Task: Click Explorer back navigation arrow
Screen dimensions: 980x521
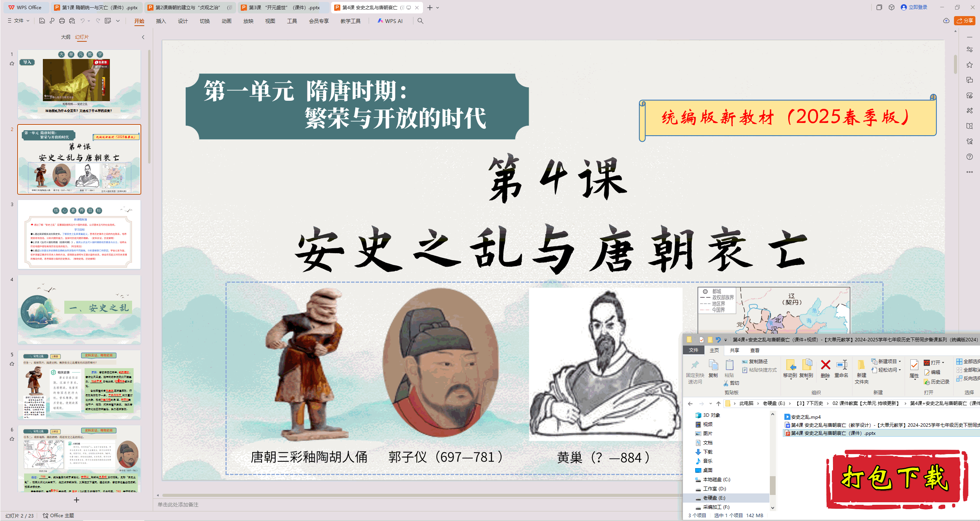Action: click(x=690, y=403)
